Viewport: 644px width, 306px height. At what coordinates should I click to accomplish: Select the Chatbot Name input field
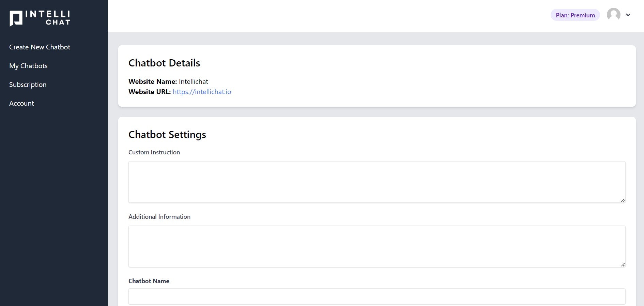coord(377,296)
